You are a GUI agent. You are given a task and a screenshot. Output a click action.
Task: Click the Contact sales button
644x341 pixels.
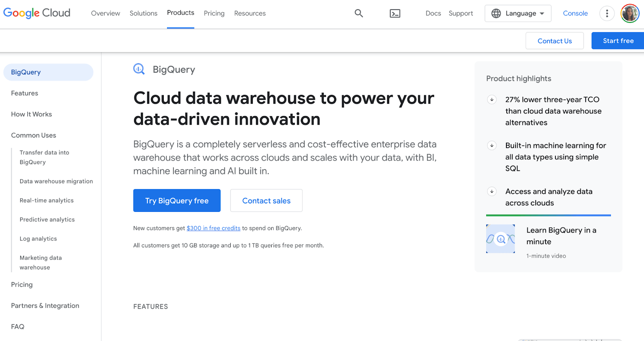click(266, 201)
